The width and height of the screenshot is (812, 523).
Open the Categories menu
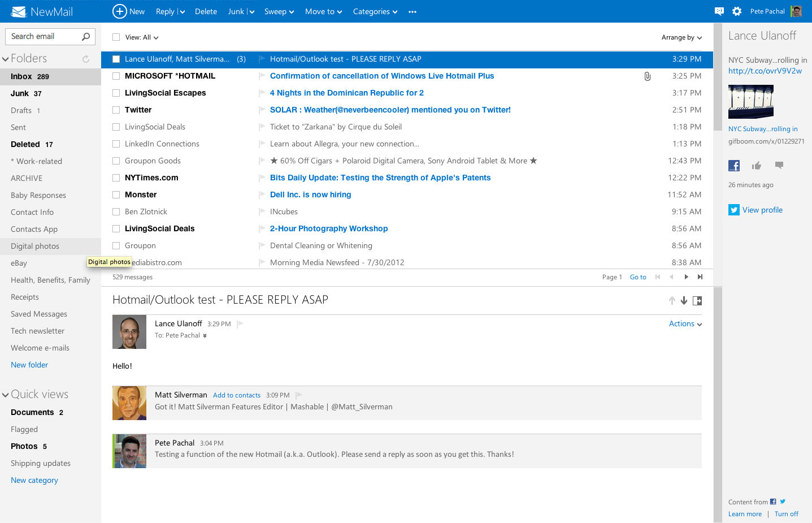click(x=375, y=11)
